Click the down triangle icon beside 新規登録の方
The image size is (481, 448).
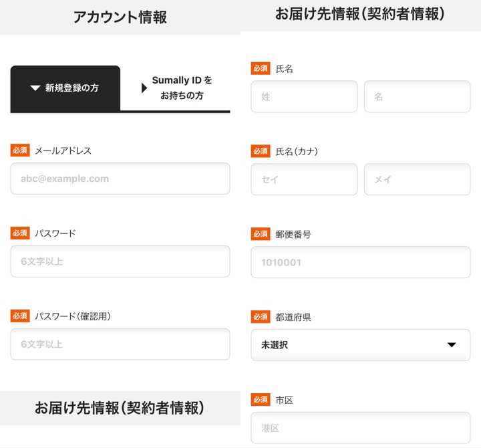click(35, 88)
